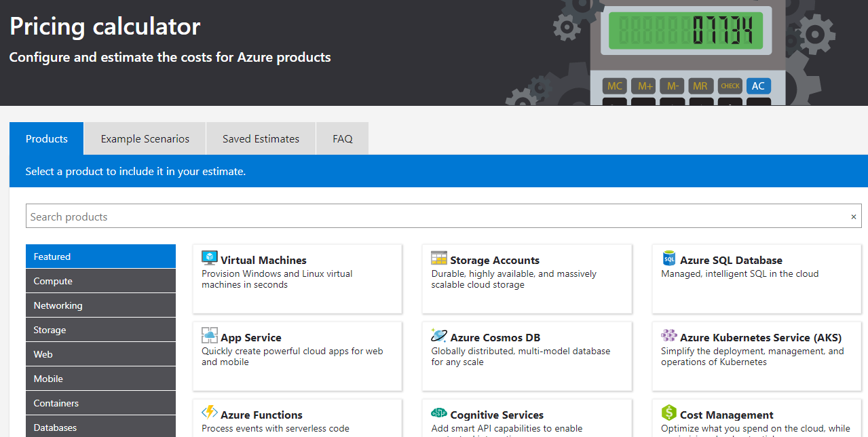Viewport: 868px width, 437px height.
Task: Add Azure Cosmos DB to estimate
Action: (527, 356)
